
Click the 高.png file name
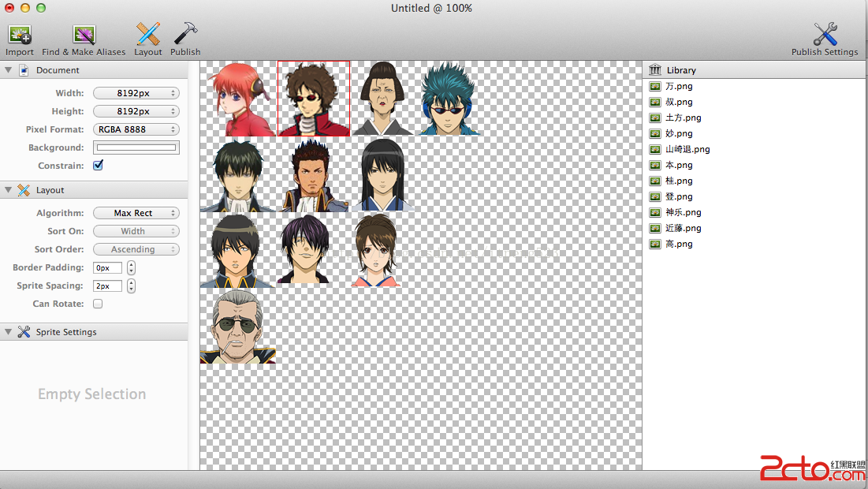point(679,244)
